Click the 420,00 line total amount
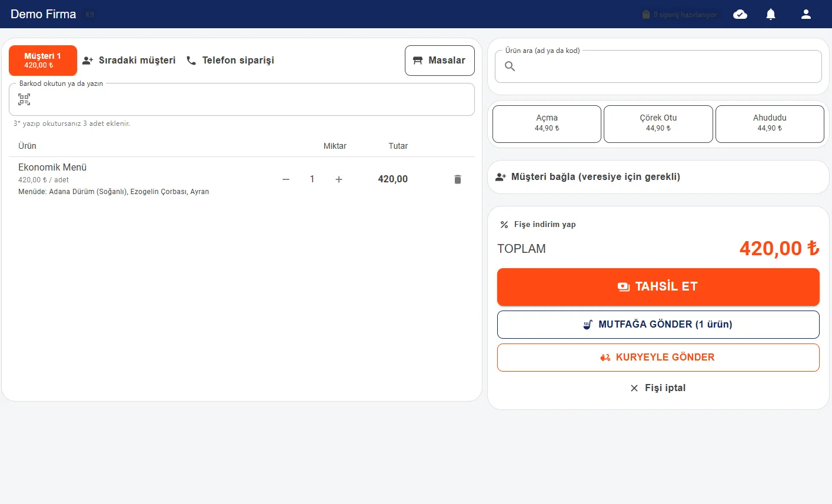Screen dimensions: 832x504 click(392, 179)
